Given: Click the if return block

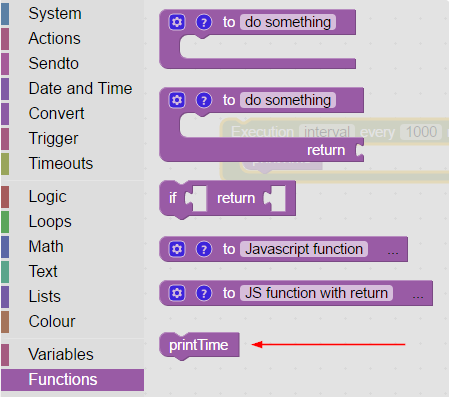Looking at the screenshot, I should [227, 199].
